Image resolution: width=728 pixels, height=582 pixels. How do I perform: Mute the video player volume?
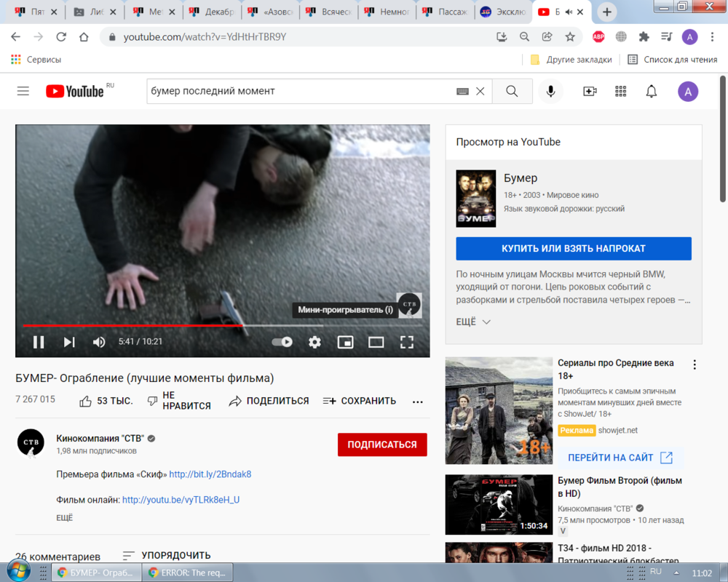click(x=99, y=342)
